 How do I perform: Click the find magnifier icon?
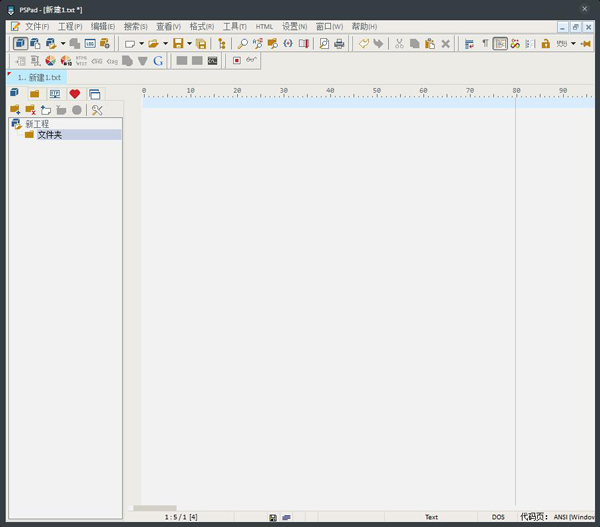pos(242,44)
